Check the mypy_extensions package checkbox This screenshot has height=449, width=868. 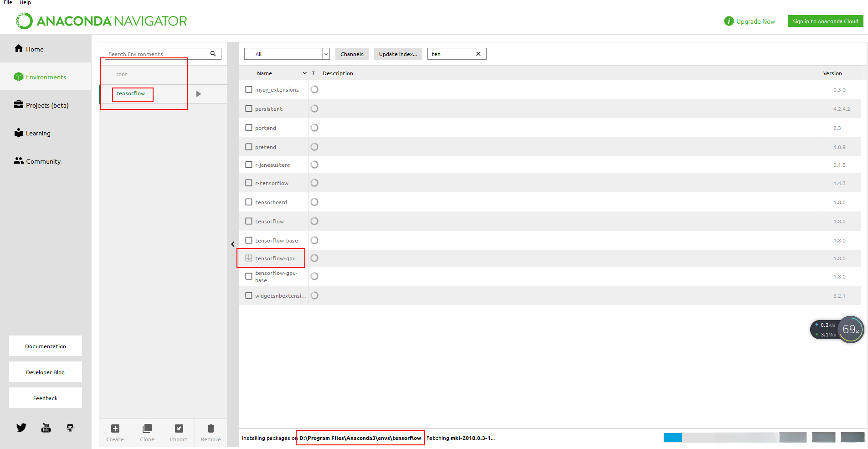249,89
